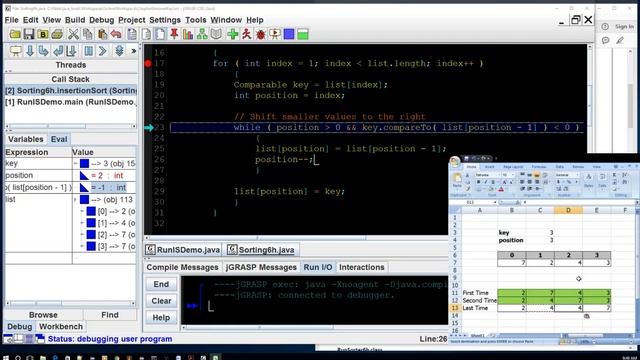Open the Build menu
Screen dimensions: 640x360
(75, 20)
